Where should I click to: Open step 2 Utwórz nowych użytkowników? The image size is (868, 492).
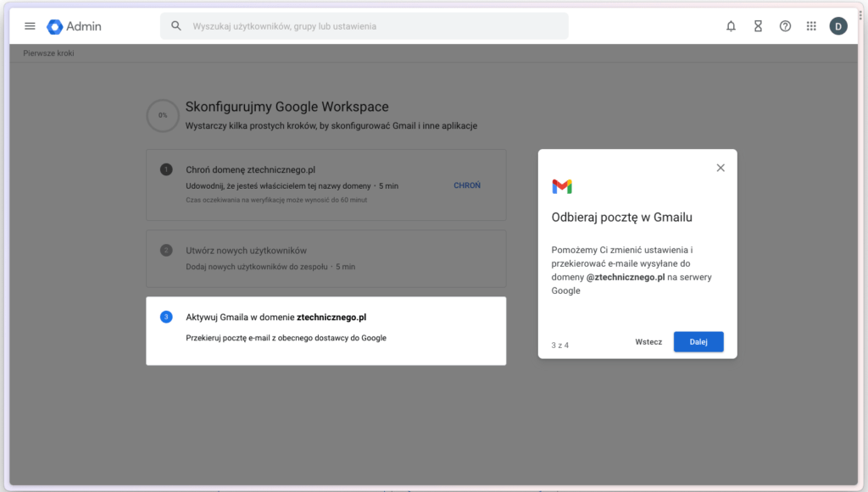(x=326, y=258)
